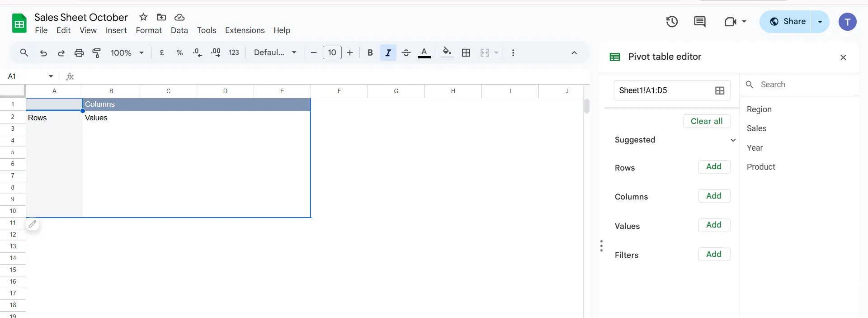Merge cells icon
Image resolution: width=868 pixels, height=318 pixels.
point(485,52)
